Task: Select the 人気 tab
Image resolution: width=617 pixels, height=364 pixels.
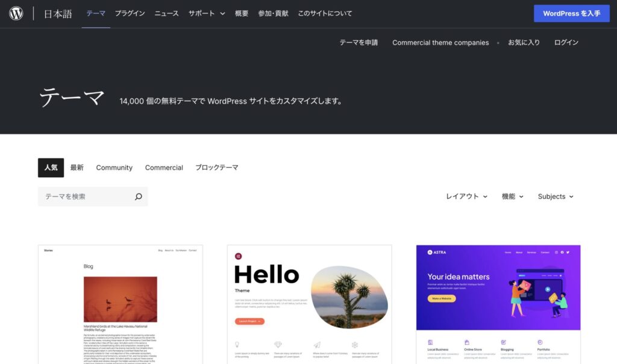Action: [51, 168]
